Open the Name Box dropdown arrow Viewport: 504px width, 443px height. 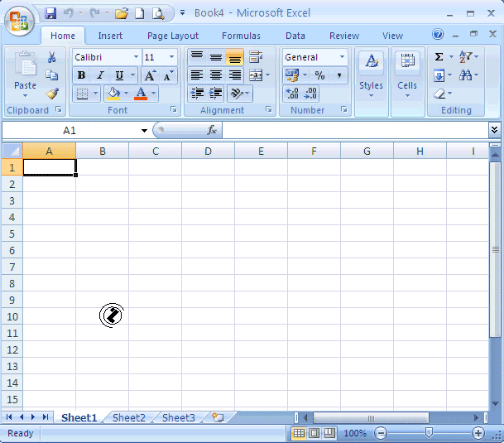coord(144,131)
